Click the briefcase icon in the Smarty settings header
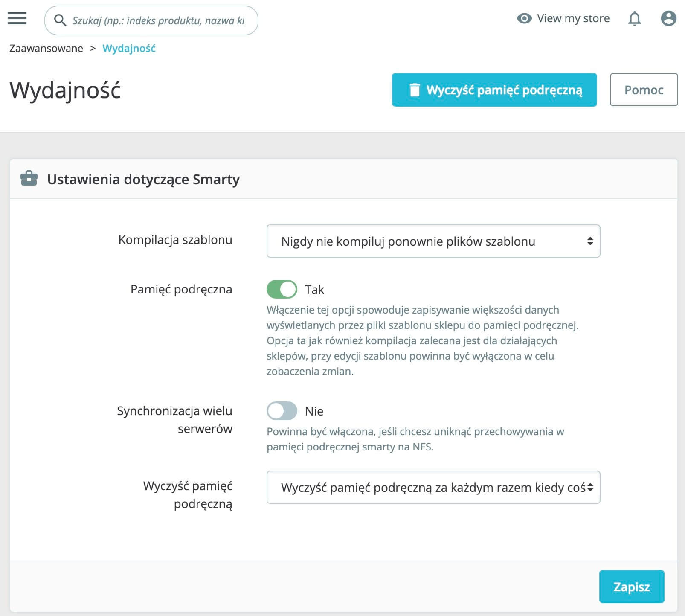685x616 pixels. click(x=29, y=179)
